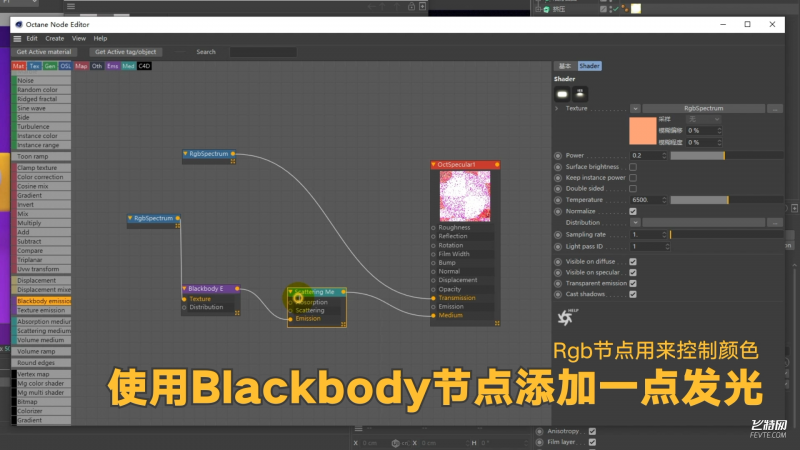Click the OctSpecular1 node output port

pyautogui.click(x=497, y=165)
